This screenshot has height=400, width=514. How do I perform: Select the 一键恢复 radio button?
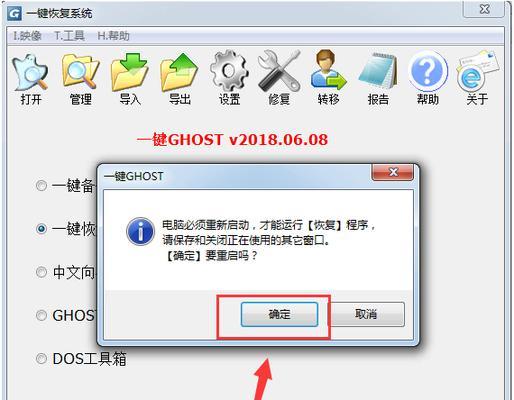tap(41, 229)
